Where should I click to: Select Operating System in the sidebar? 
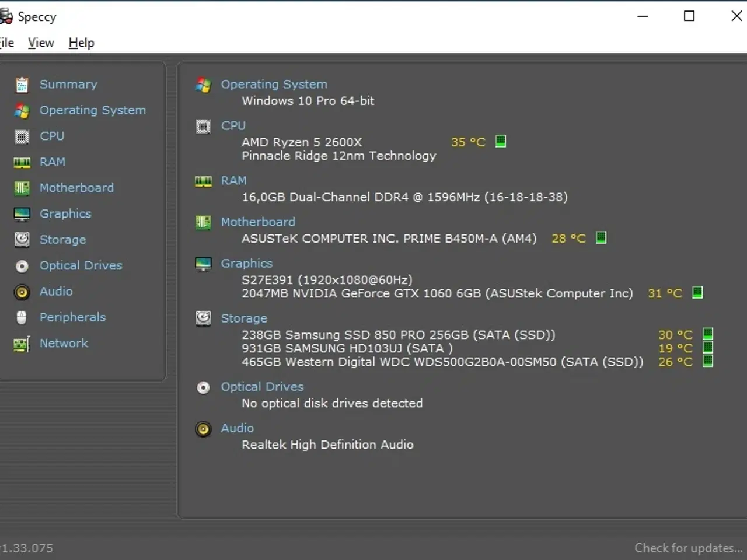pos(93,110)
